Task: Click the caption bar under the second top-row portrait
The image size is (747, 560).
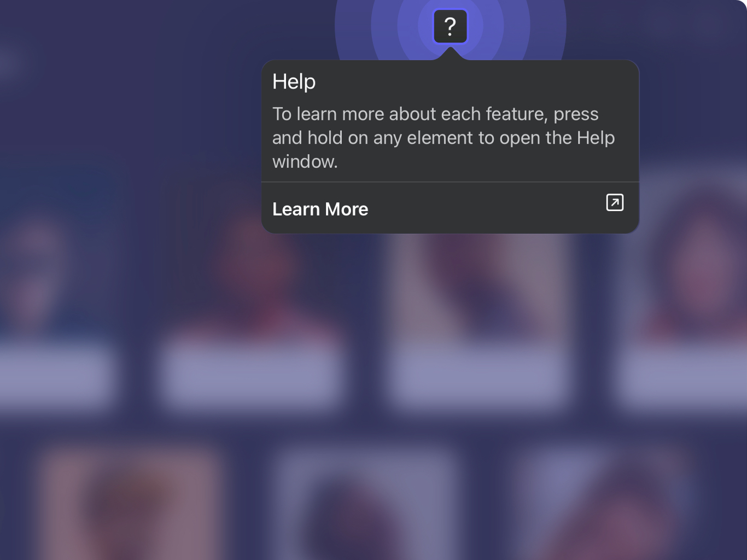Action: (252, 377)
